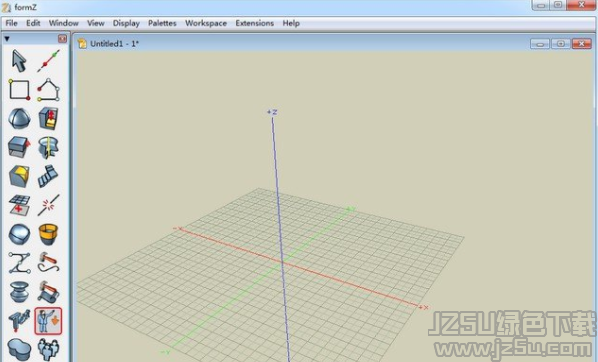Viewport: 598px width, 362px height.
Task: Minimize the Untitled1 document window
Action: pos(540,43)
